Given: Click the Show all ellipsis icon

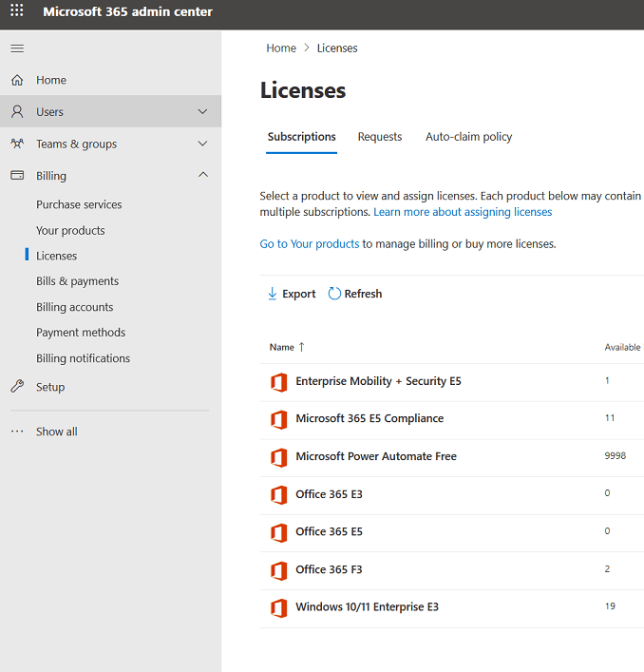Looking at the screenshot, I should [x=17, y=432].
